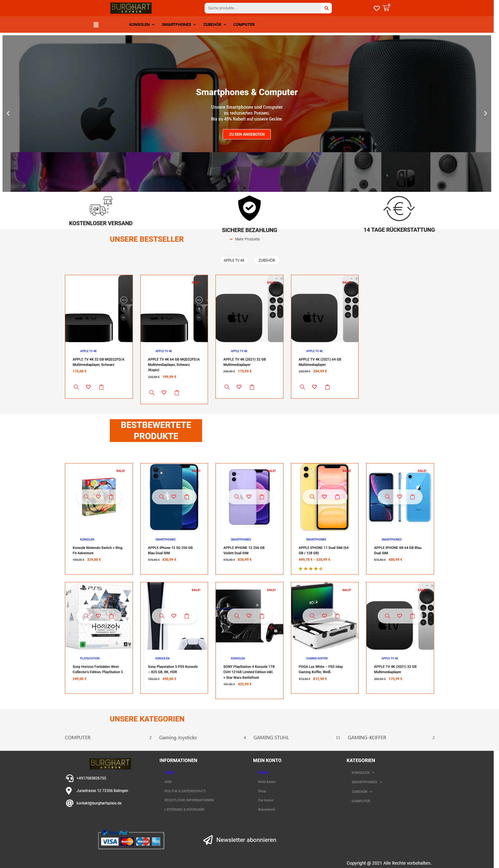This screenshot has height=868, width=499.
Task: Open the COMPUTER menu item
Action: [244, 25]
